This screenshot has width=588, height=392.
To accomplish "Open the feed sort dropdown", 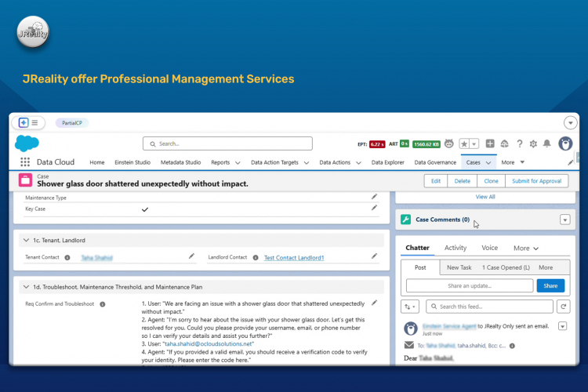I will pyautogui.click(x=410, y=307).
